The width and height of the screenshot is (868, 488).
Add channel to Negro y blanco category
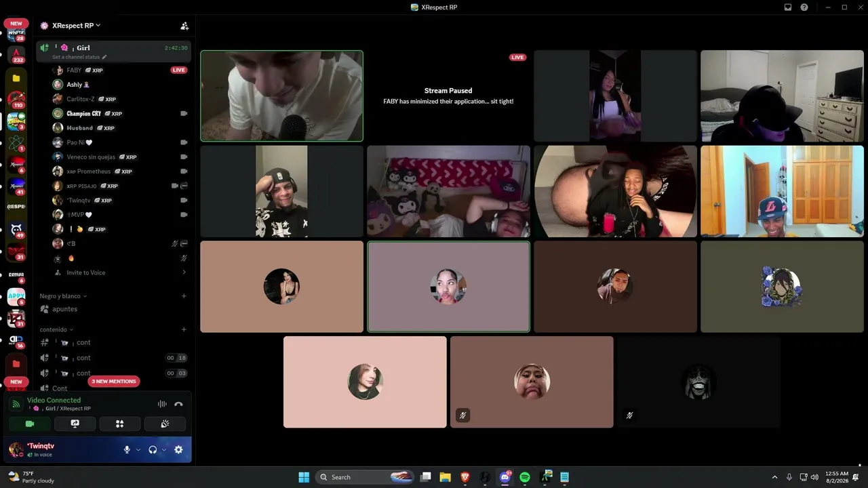184,296
